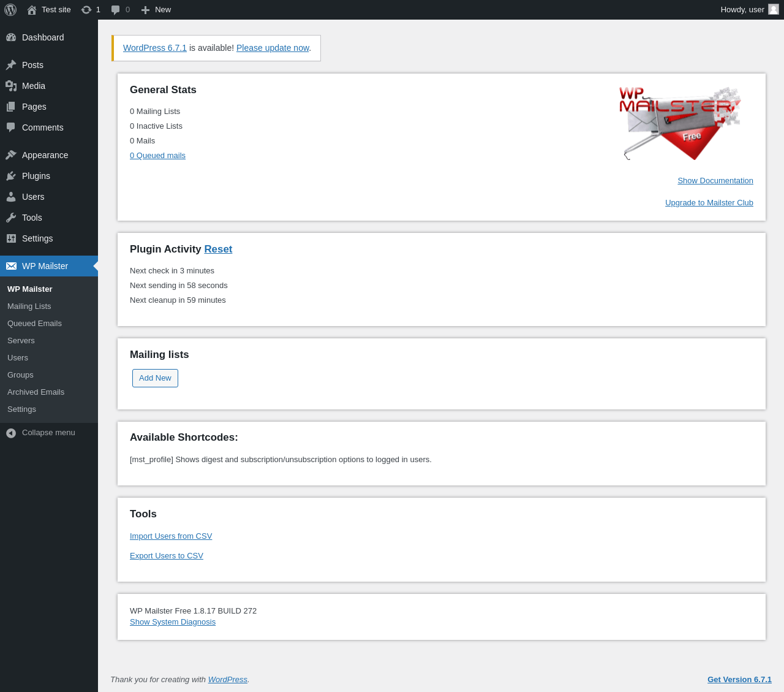Open WP Mailster Users submenu
The width and height of the screenshot is (784, 692).
(x=18, y=358)
